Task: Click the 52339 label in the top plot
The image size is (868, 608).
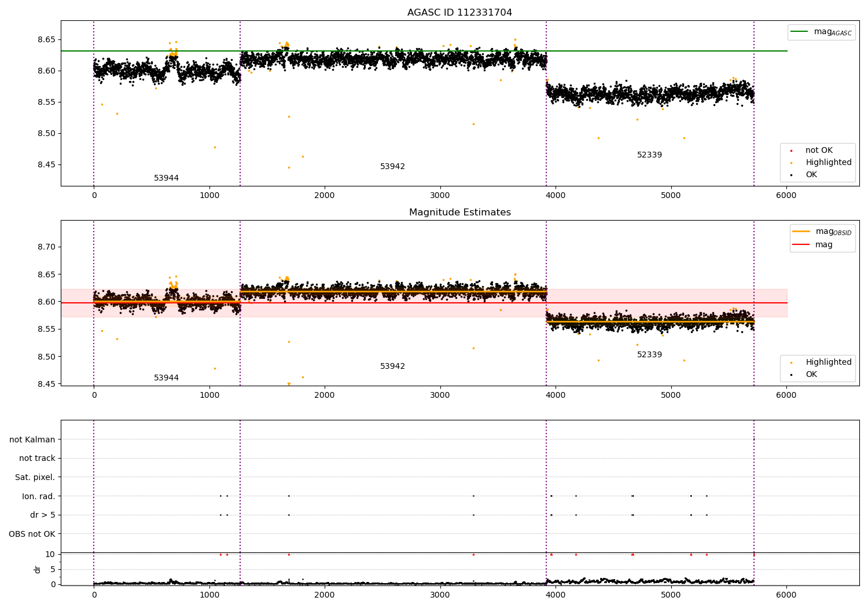Action: [649, 155]
